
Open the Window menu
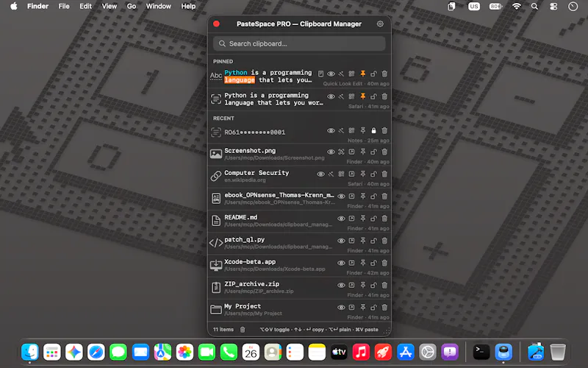(x=158, y=6)
